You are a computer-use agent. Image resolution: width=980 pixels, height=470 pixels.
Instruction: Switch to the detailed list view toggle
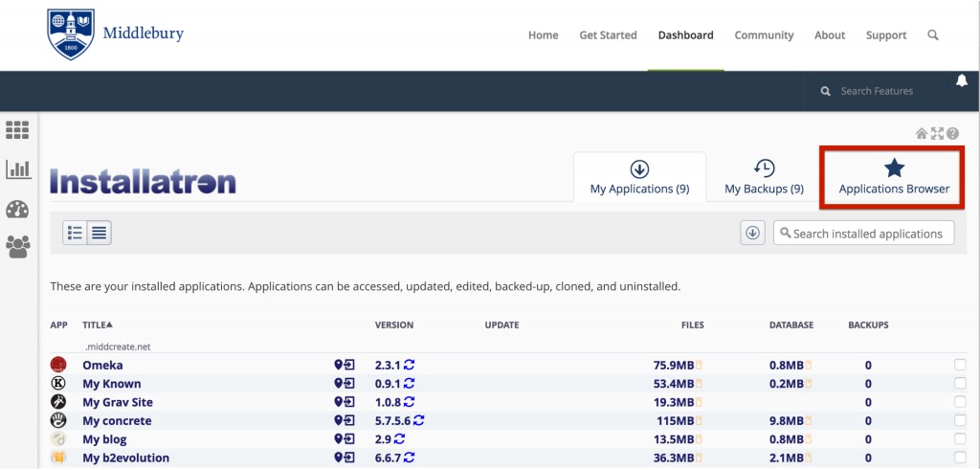[x=76, y=232]
